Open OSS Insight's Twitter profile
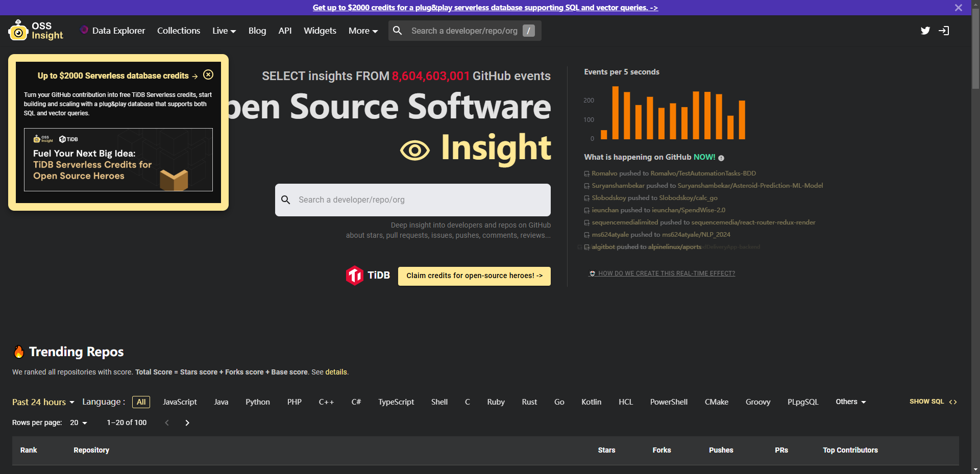 (x=925, y=31)
